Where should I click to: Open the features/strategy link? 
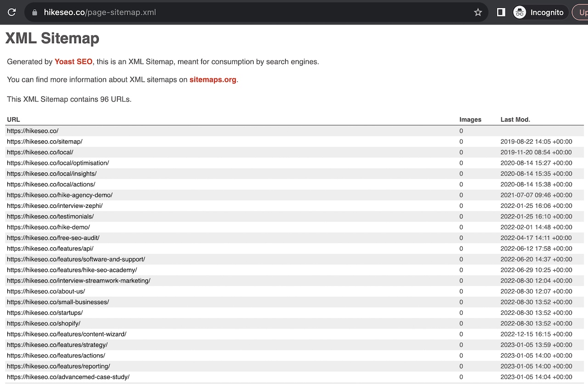click(x=57, y=345)
